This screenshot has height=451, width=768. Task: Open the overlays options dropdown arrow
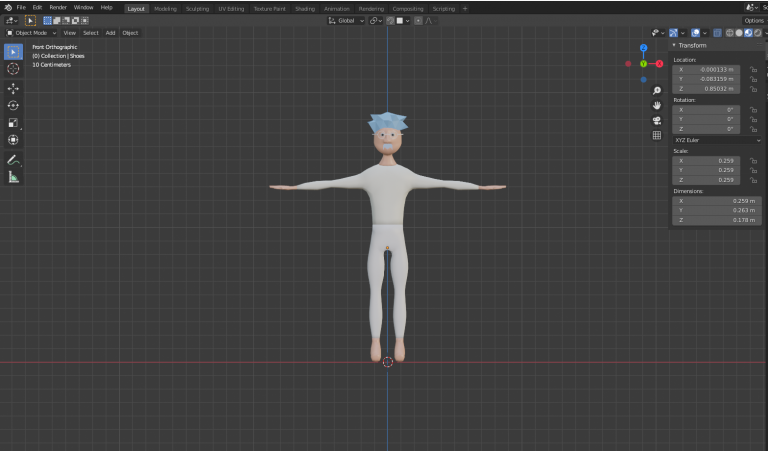(x=705, y=33)
